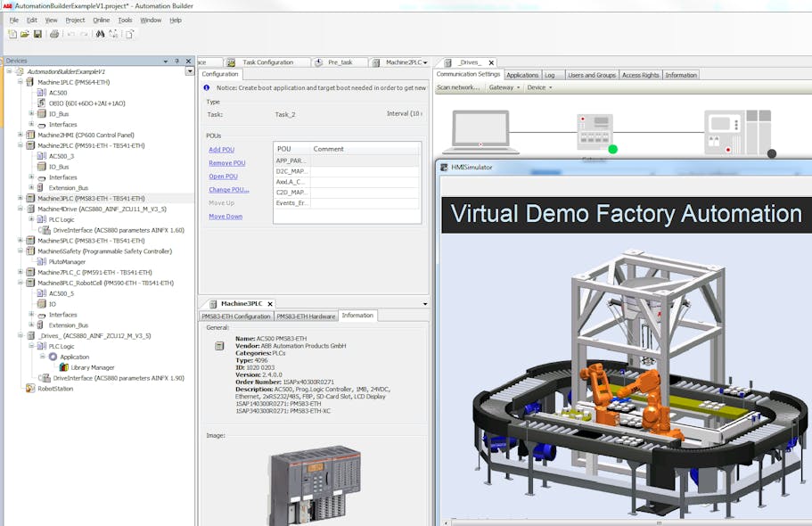Image resolution: width=812 pixels, height=526 pixels.
Task: Create a new project via the toolbar icon
Action: (x=12, y=33)
